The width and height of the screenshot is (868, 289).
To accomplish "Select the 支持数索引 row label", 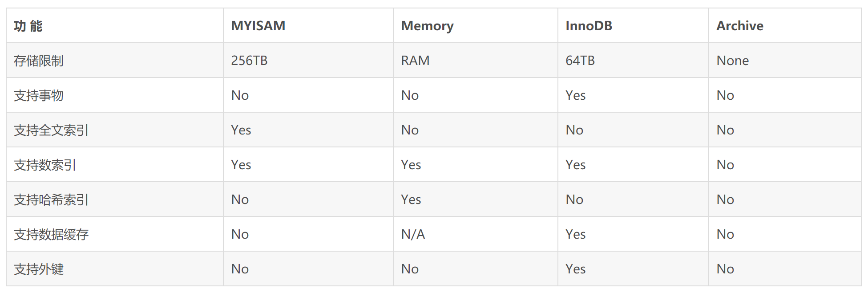I will tap(45, 165).
